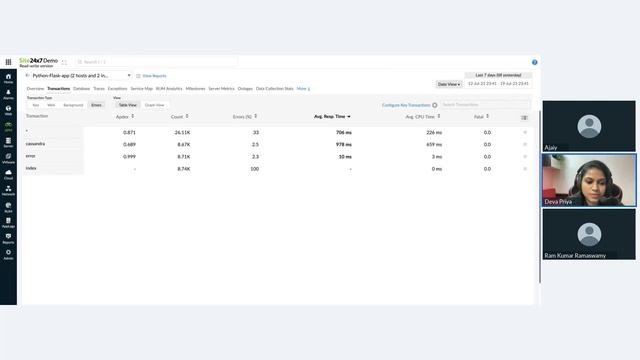Open the apps grid menu icon
This screenshot has width=640, height=360.
click(x=8, y=62)
